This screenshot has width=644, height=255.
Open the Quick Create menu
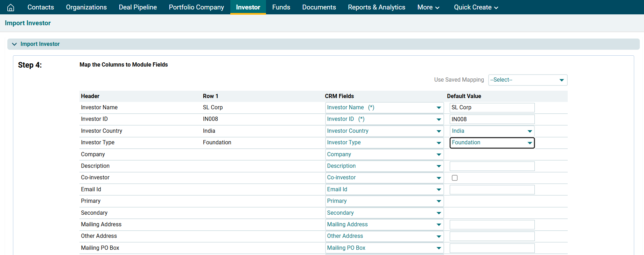tap(476, 7)
